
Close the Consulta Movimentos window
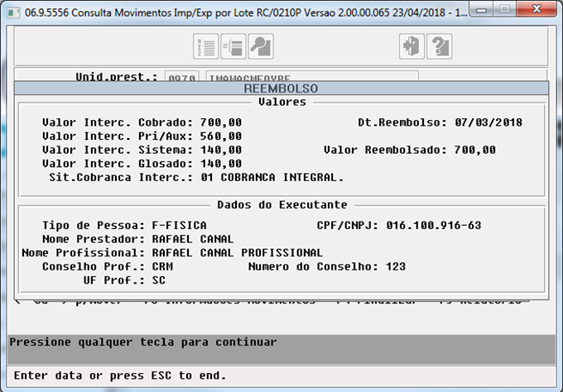(537, 9)
